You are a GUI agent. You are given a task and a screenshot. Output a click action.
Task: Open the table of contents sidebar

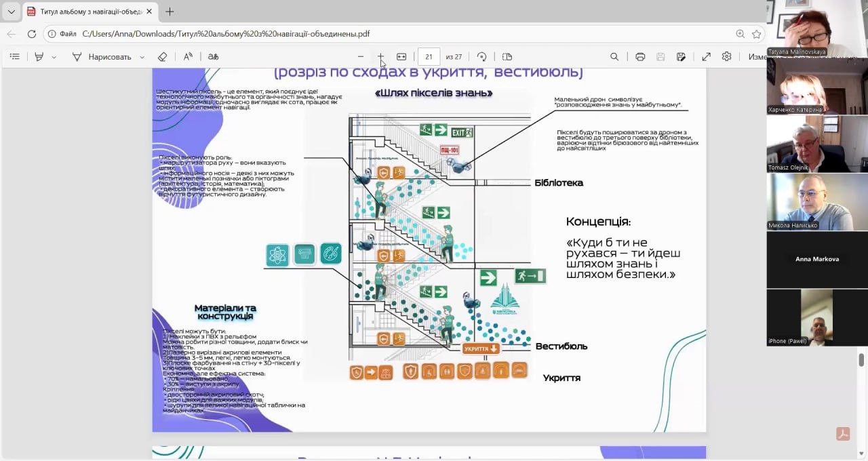click(15, 57)
